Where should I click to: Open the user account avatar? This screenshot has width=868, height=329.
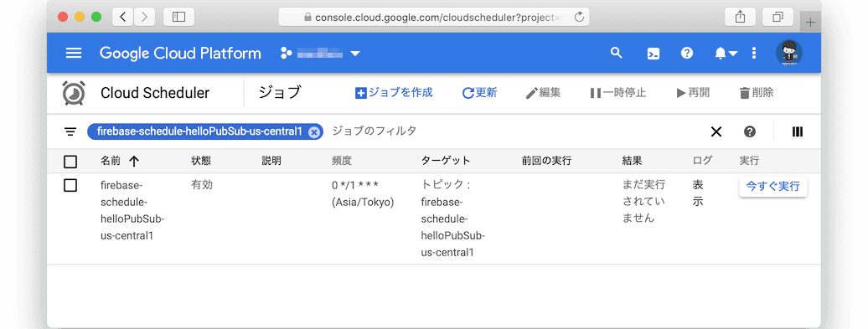(x=788, y=53)
